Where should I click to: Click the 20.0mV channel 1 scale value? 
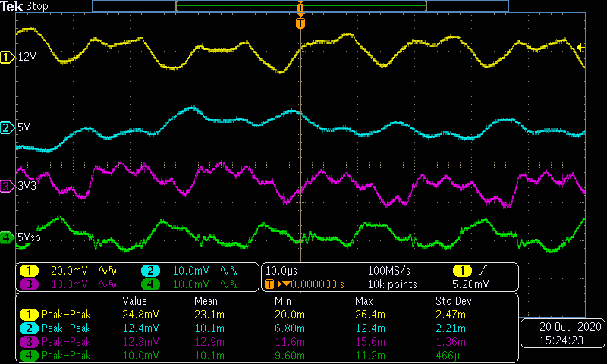coord(69,271)
